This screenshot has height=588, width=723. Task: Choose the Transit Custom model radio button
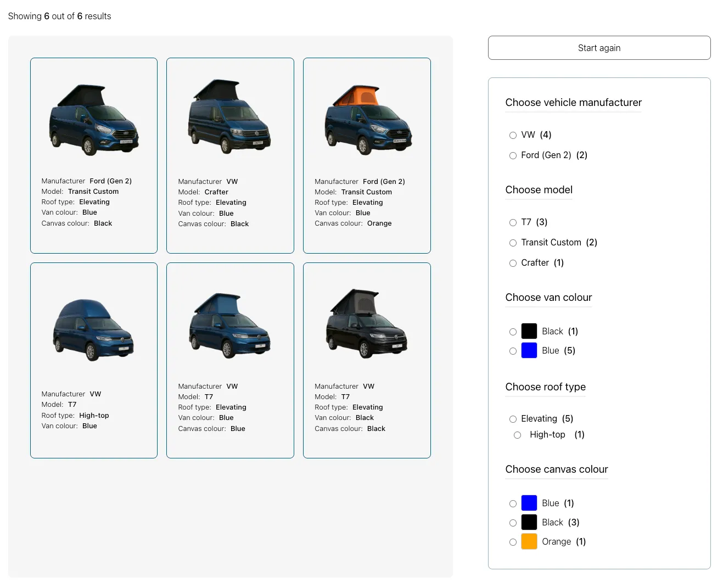point(513,243)
